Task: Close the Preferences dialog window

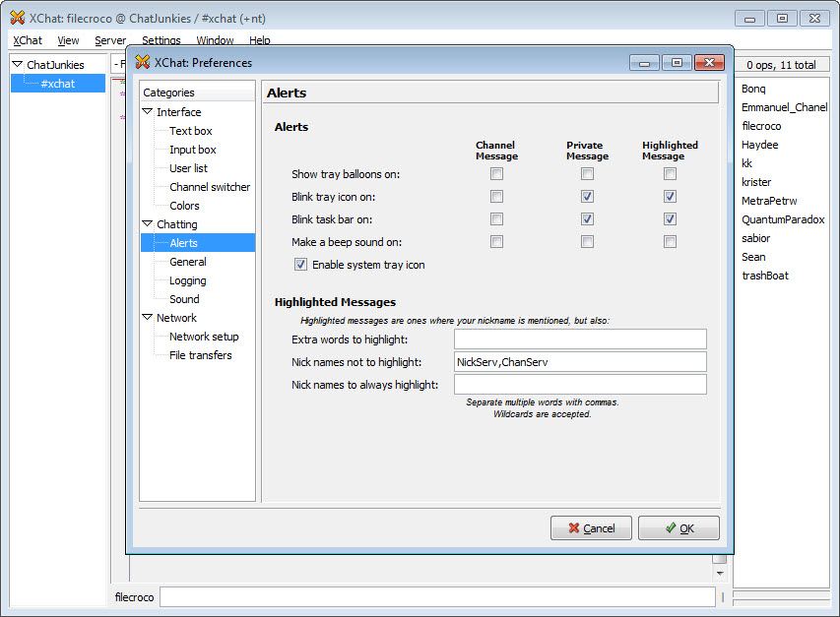Action: (x=709, y=63)
